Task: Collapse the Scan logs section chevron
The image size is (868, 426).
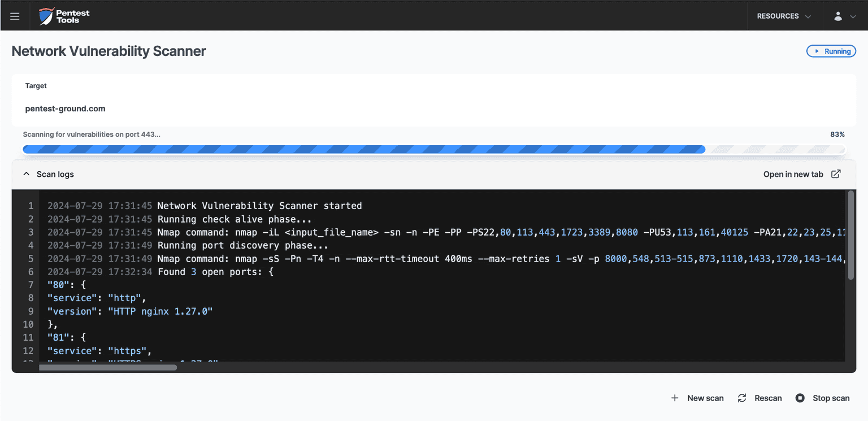Action: [26, 174]
